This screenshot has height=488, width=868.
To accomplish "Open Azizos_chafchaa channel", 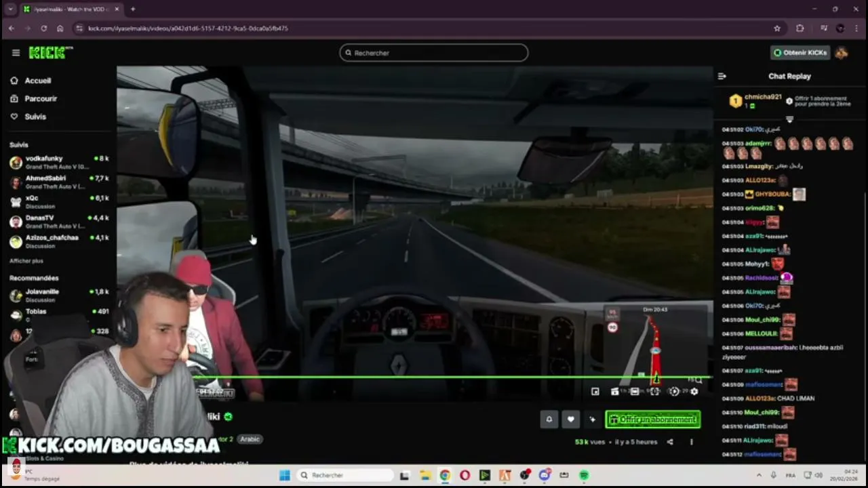I will [x=59, y=241].
